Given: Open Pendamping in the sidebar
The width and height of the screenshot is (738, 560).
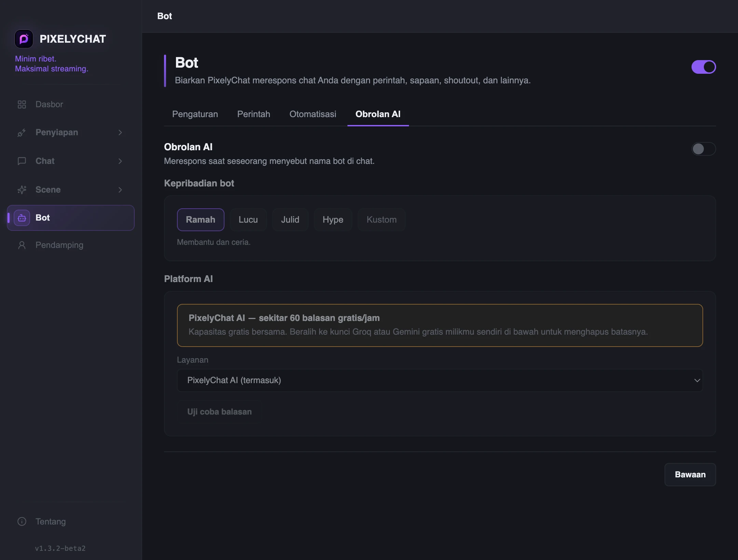Looking at the screenshot, I should pos(71,245).
